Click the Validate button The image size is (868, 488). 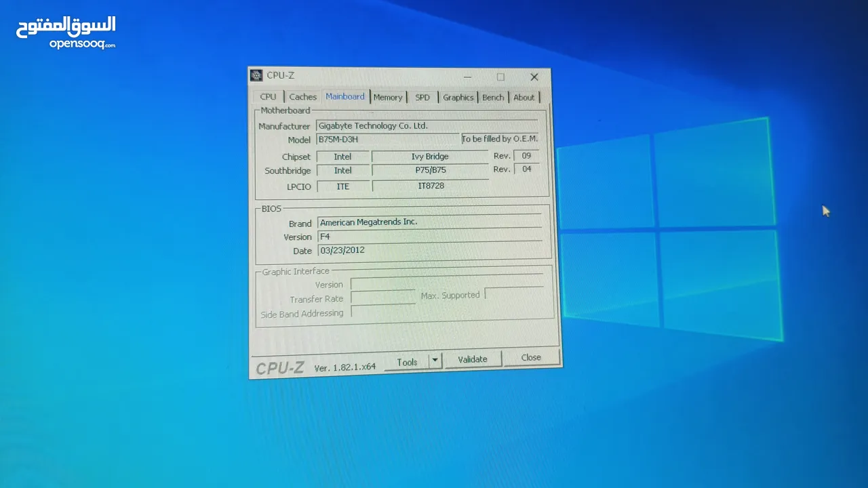pos(473,359)
